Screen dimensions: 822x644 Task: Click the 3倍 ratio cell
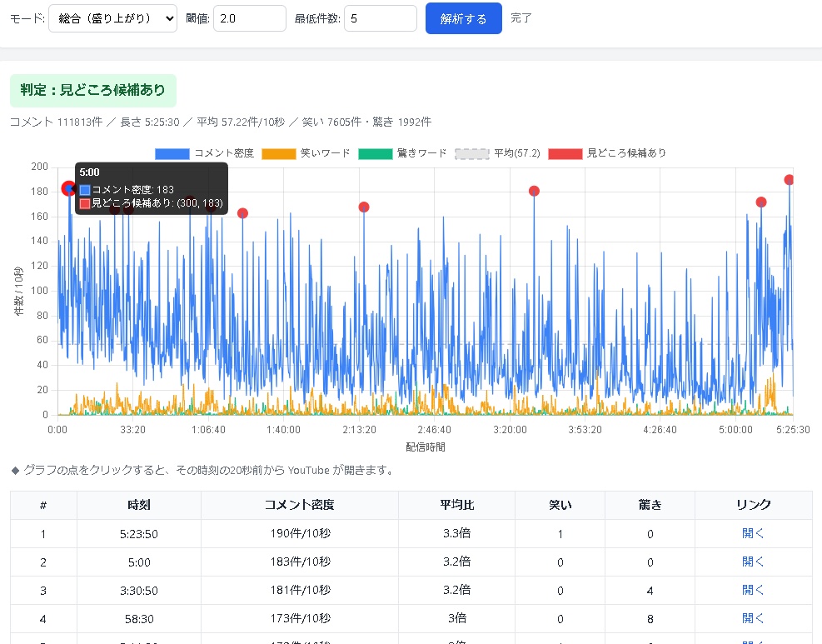456,618
